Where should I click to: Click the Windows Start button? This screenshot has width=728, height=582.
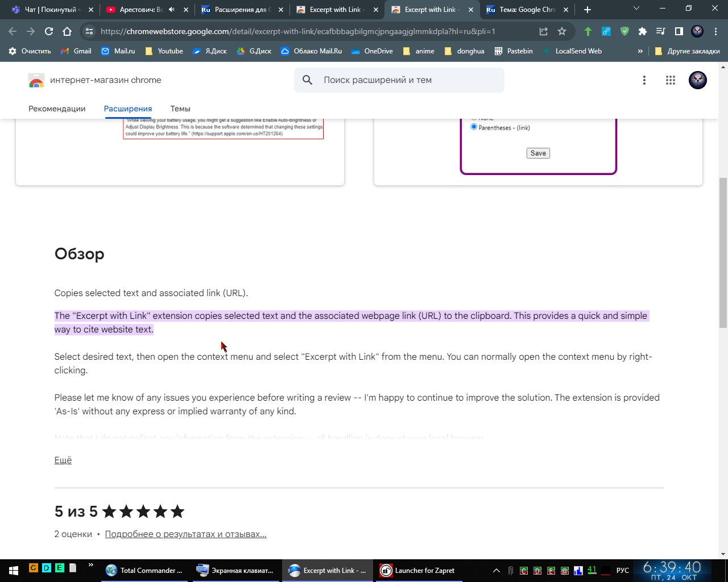(x=13, y=570)
